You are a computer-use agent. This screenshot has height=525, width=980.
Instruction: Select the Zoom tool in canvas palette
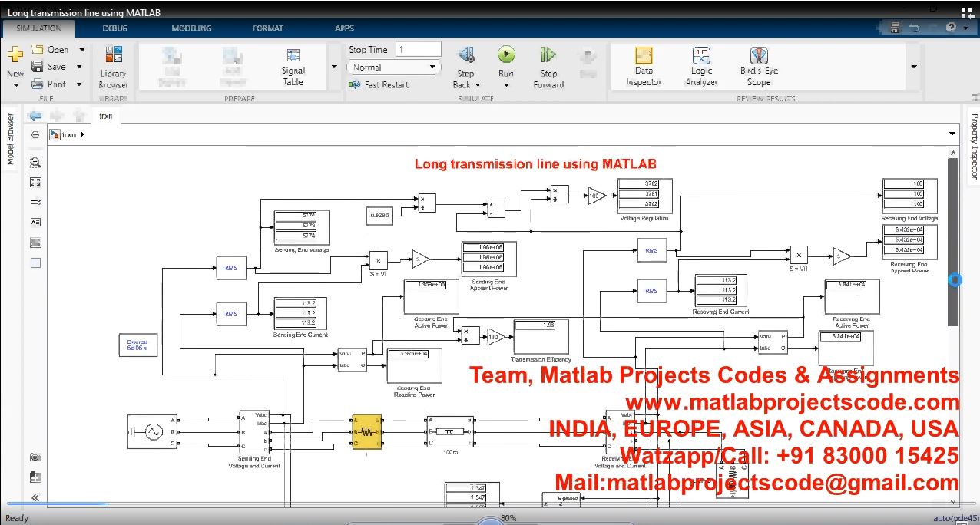click(35, 163)
